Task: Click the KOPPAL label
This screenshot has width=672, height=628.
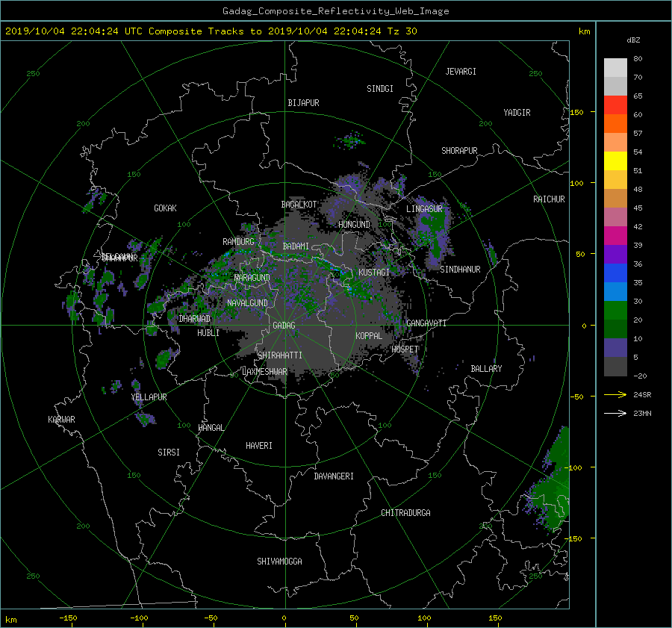Action: pyautogui.click(x=369, y=336)
